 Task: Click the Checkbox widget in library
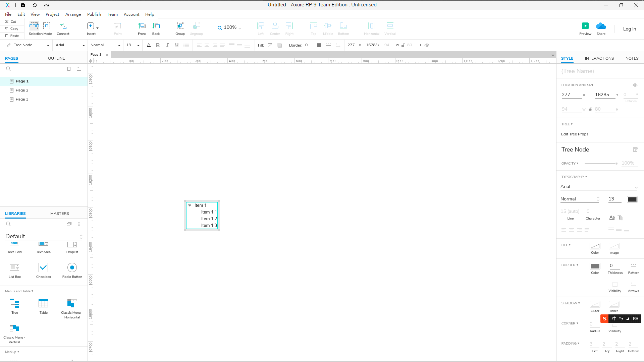(x=43, y=268)
